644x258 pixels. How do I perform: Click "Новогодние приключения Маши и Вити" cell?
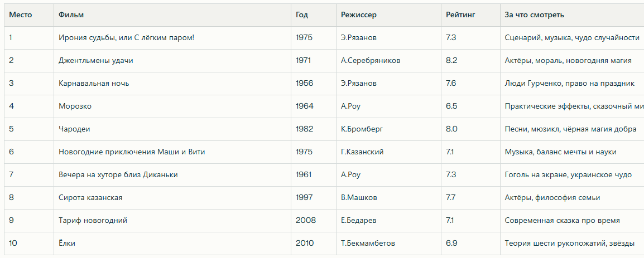(132, 152)
